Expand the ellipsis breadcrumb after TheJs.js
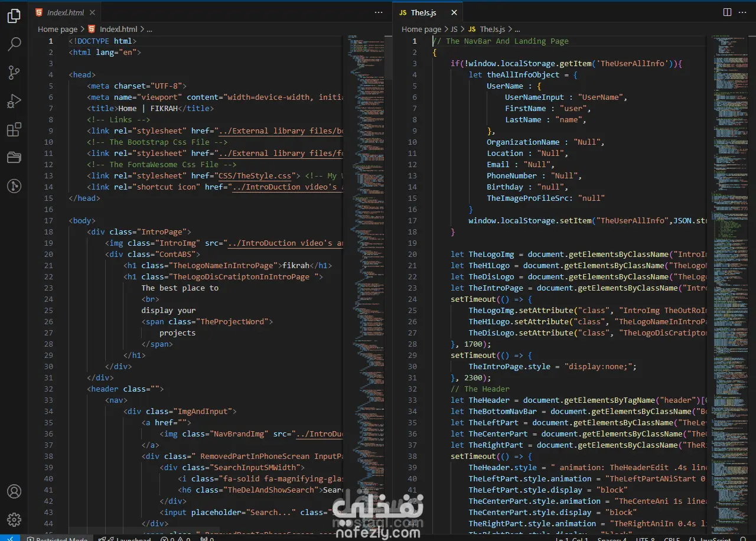 point(517,29)
